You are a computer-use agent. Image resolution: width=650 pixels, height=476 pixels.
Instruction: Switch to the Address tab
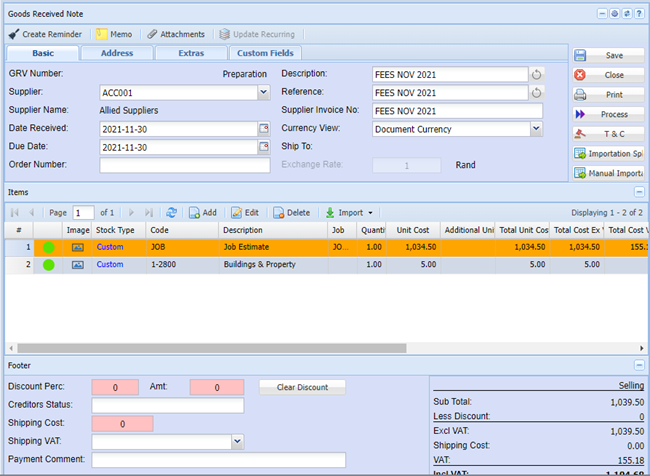[x=117, y=53]
